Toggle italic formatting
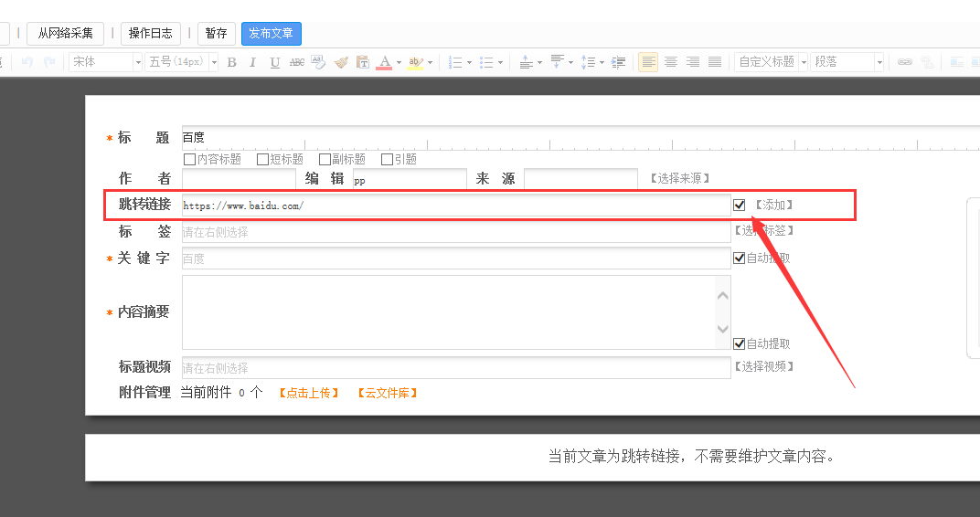The image size is (980, 517). pos(252,62)
